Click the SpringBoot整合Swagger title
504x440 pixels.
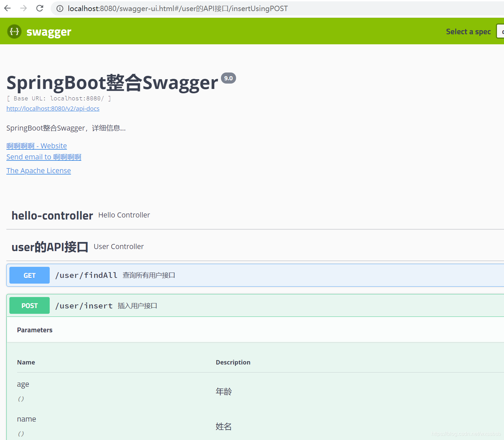[112, 83]
